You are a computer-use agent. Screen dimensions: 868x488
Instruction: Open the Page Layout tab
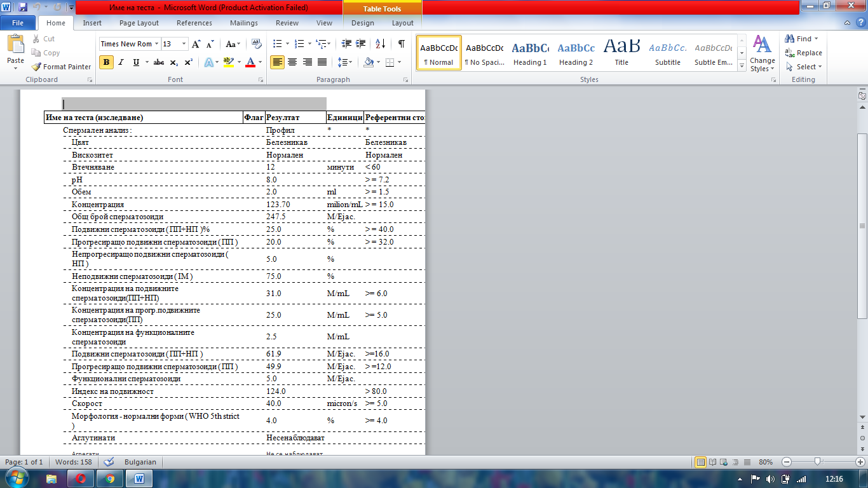(x=139, y=23)
